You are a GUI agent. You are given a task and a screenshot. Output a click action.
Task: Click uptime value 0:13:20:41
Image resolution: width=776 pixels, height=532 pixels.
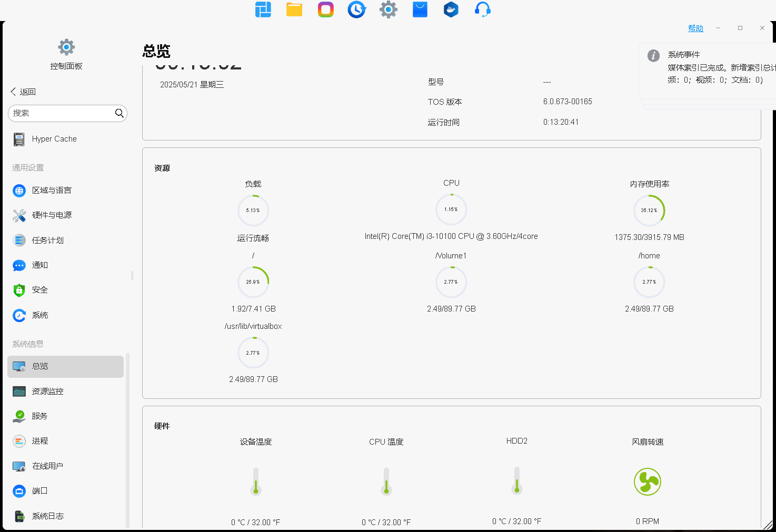point(561,122)
